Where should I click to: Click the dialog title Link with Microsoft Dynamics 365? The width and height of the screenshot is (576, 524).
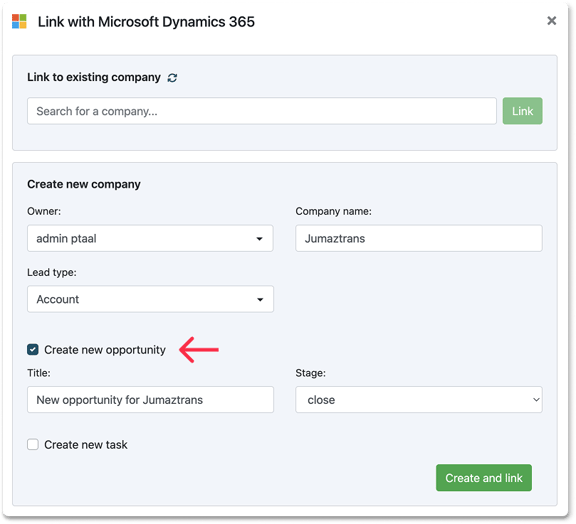coord(146,22)
